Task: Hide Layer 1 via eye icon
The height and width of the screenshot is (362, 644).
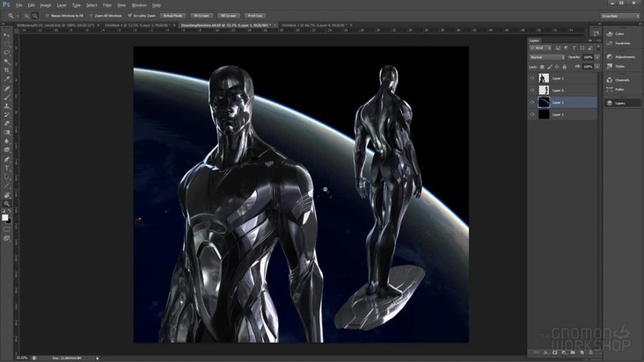Action: 532,78
